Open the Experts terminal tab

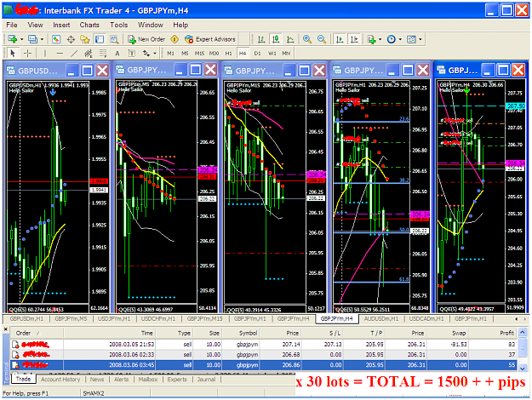(177, 380)
